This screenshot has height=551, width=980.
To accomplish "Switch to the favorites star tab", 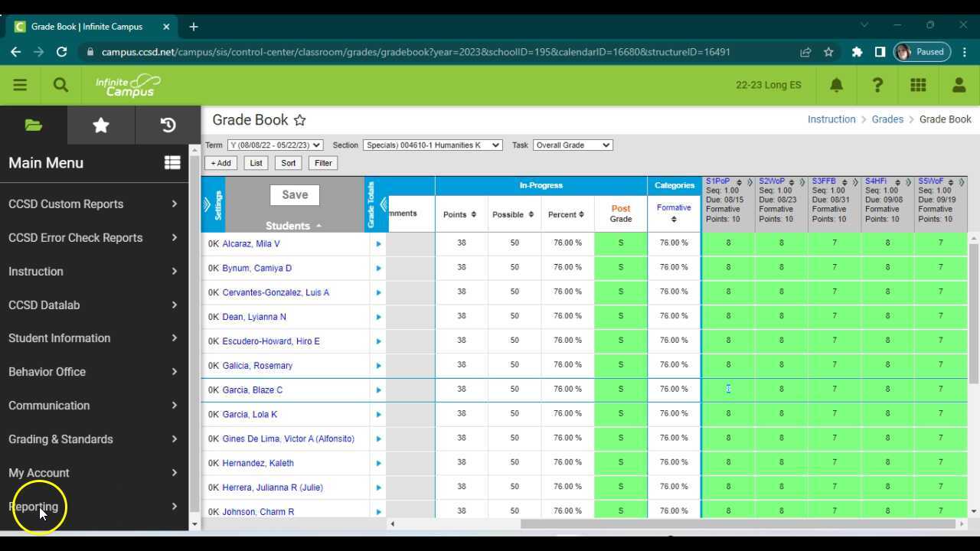I will pos(101,126).
